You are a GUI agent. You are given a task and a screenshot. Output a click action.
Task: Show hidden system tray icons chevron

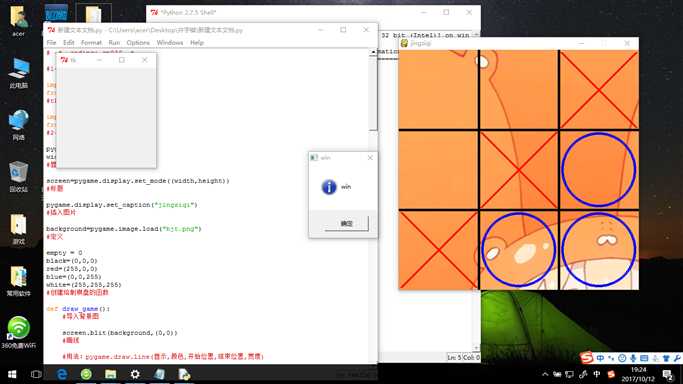pos(545,374)
